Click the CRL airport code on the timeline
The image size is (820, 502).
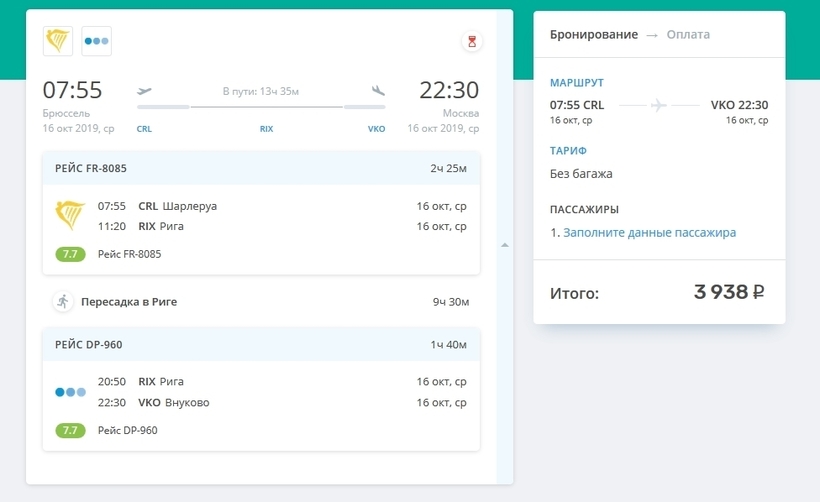144,129
